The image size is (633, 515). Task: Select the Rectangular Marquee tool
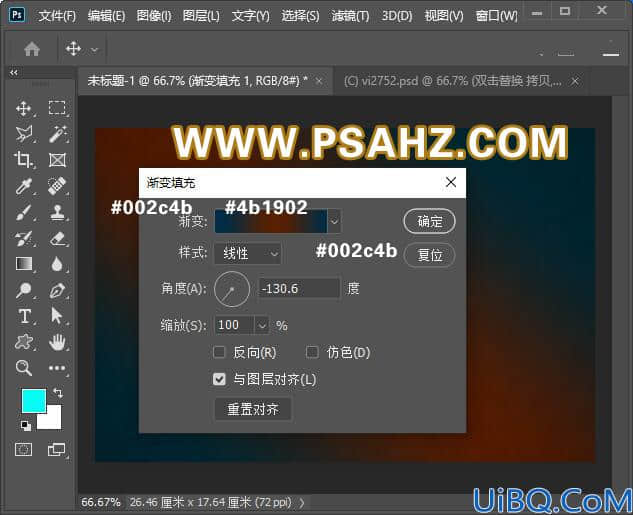point(57,108)
